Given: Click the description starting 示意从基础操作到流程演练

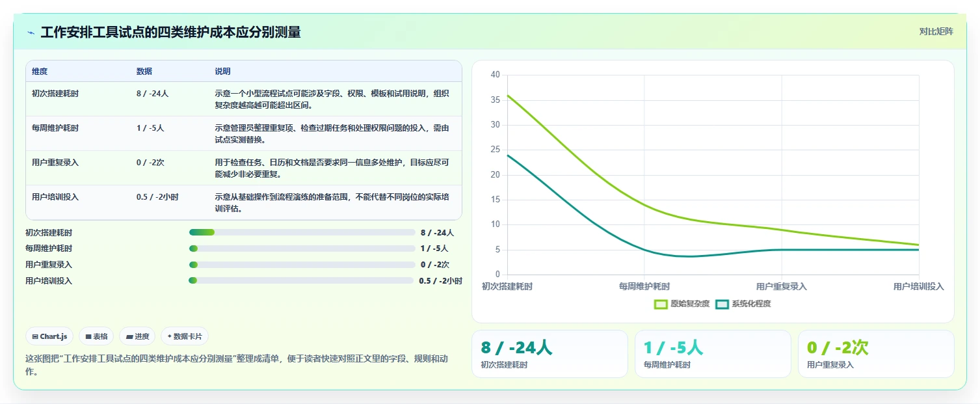Looking at the screenshot, I should click(332, 202).
